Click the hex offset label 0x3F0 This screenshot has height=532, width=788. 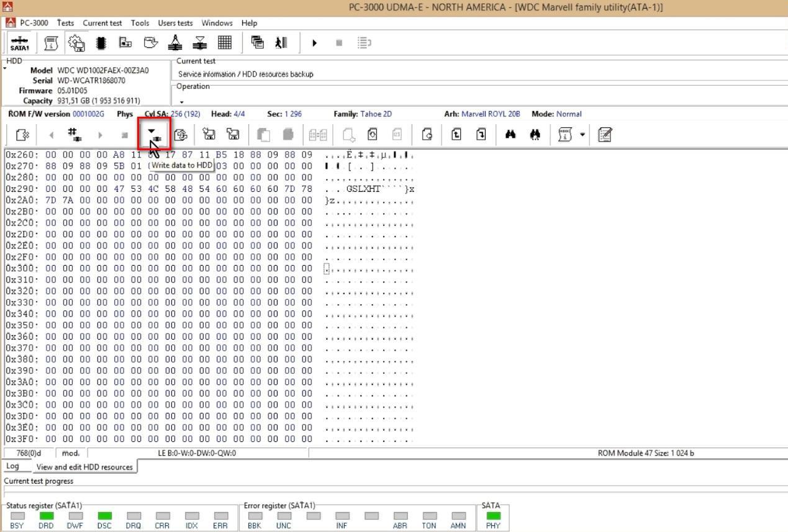(x=22, y=440)
